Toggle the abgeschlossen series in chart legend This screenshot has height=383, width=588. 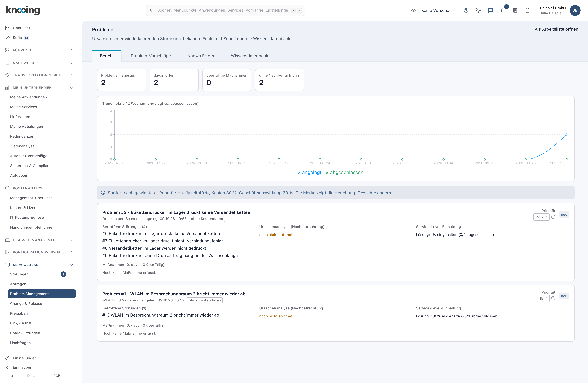click(344, 173)
